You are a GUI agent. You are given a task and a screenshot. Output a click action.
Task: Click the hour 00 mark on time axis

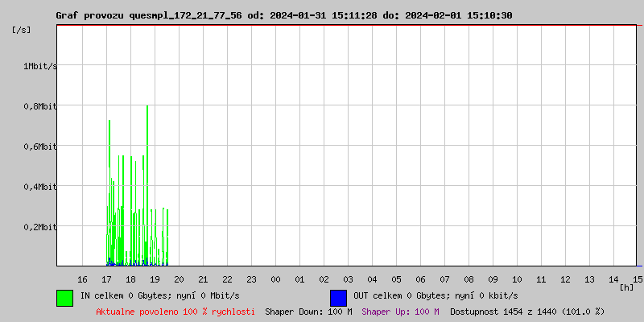point(275,279)
